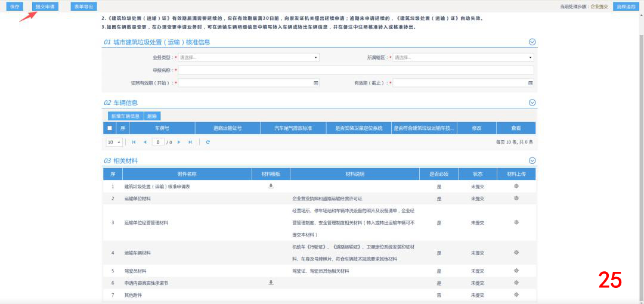Screen dimensions: 644x304
Task: Click the 提交申请 button
Action: (x=45, y=6)
